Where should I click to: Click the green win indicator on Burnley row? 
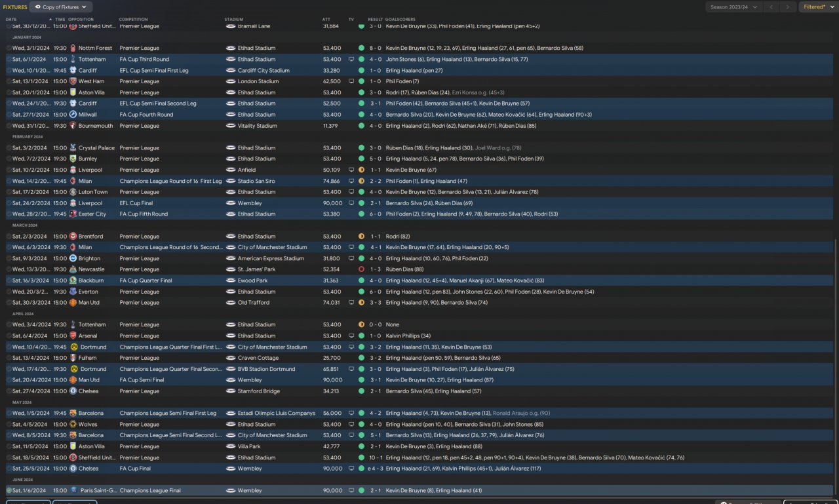tap(361, 159)
